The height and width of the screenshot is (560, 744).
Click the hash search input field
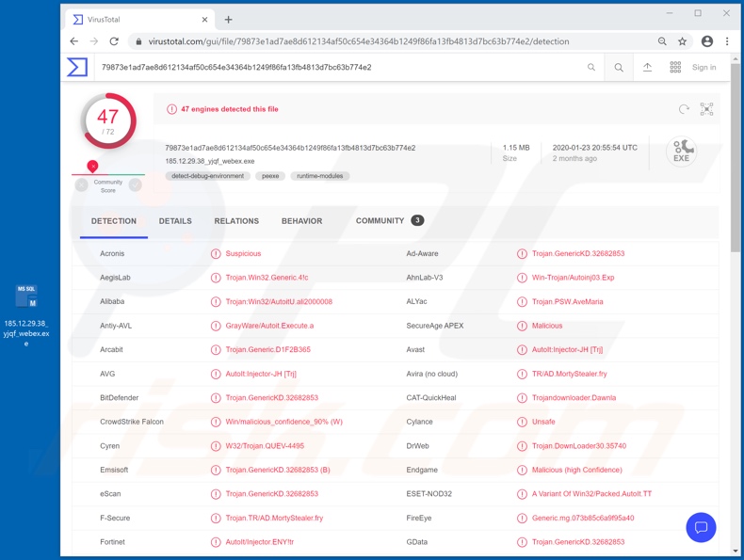pos(339,68)
